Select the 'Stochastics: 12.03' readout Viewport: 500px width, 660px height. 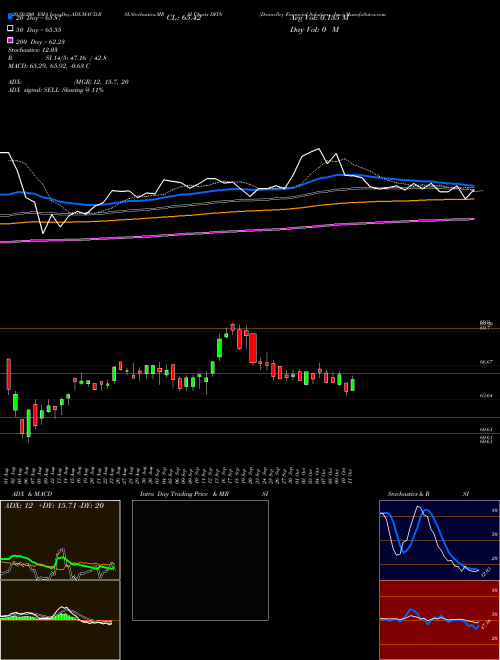pyautogui.click(x=32, y=50)
